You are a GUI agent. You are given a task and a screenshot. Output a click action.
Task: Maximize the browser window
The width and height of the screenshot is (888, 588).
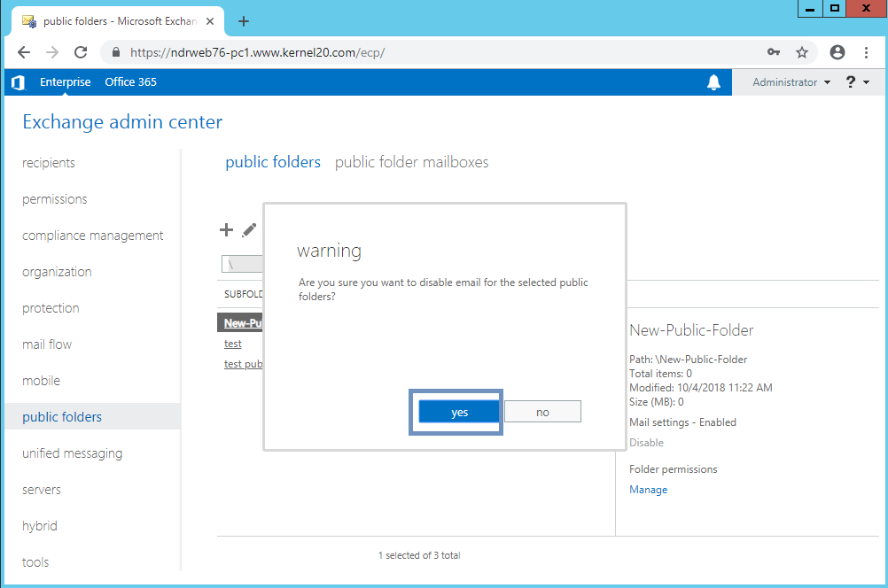[x=834, y=9]
